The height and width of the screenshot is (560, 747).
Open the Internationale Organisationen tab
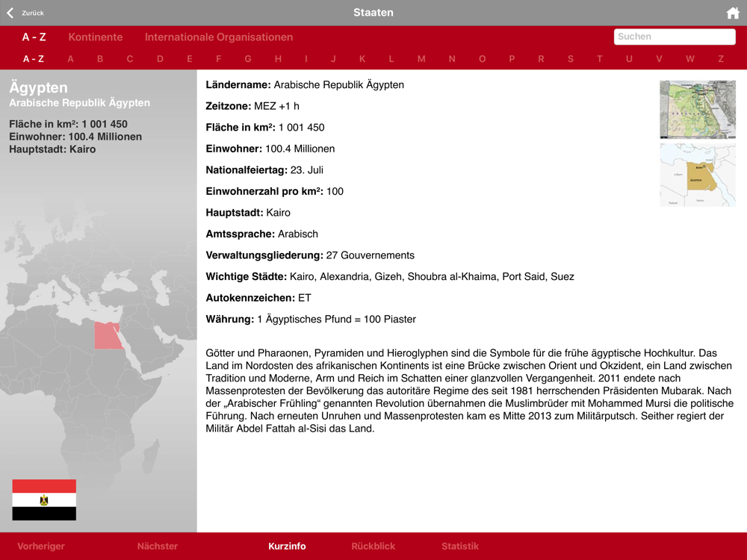pyautogui.click(x=219, y=37)
